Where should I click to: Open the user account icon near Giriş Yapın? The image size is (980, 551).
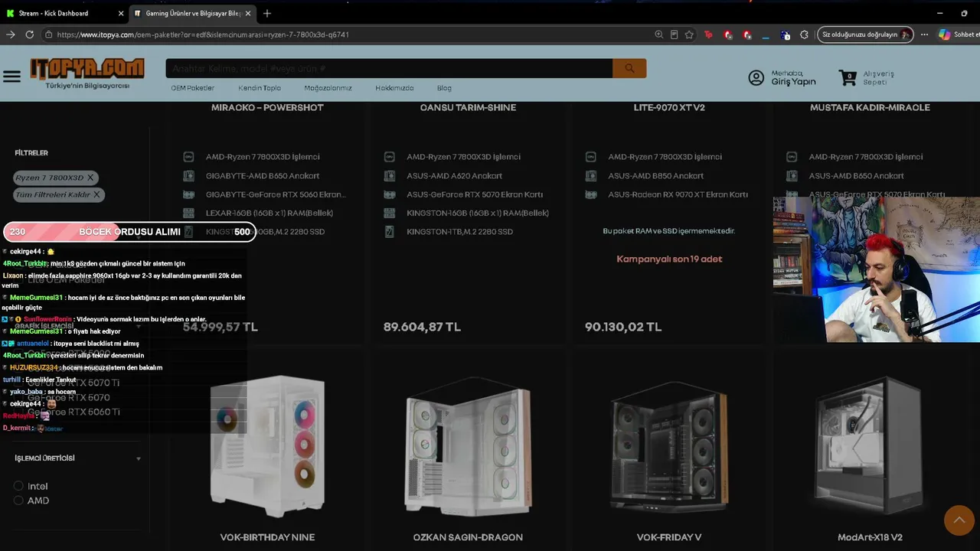[756, 78]
